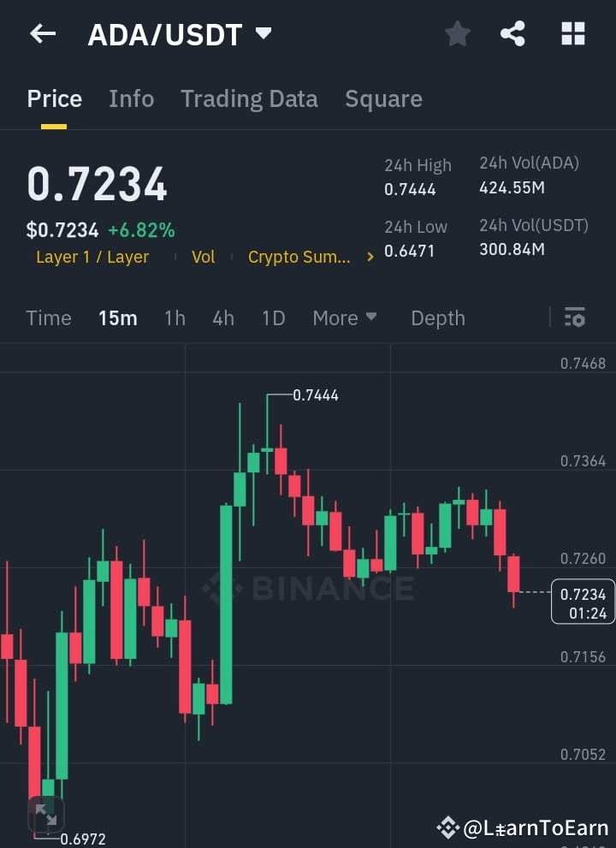616x848 pixels.
Task: Switch to the Trading Data tab
Action: tap(249, 98)
